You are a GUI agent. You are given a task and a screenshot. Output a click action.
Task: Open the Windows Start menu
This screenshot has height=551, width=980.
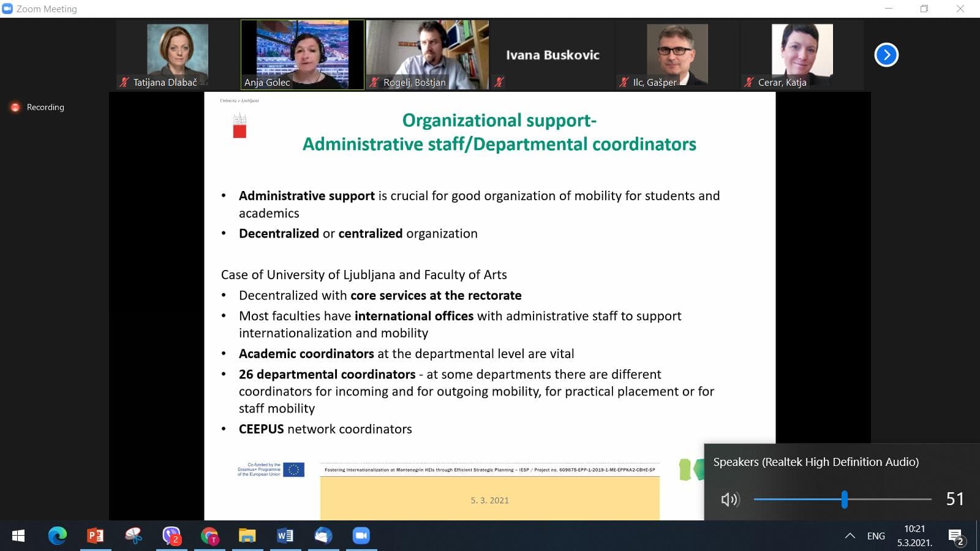click(18, 536)
